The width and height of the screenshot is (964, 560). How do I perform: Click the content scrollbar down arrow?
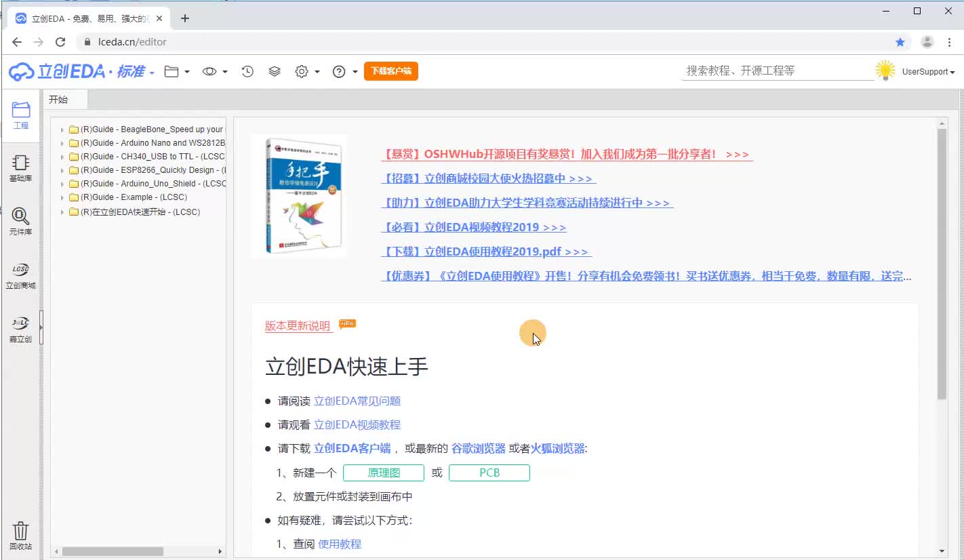(942, 551)
